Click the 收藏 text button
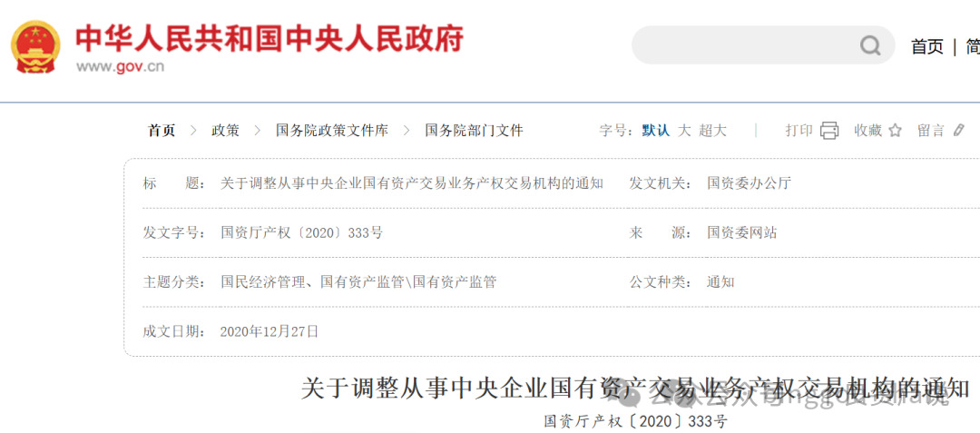 (x=868, y=131)
